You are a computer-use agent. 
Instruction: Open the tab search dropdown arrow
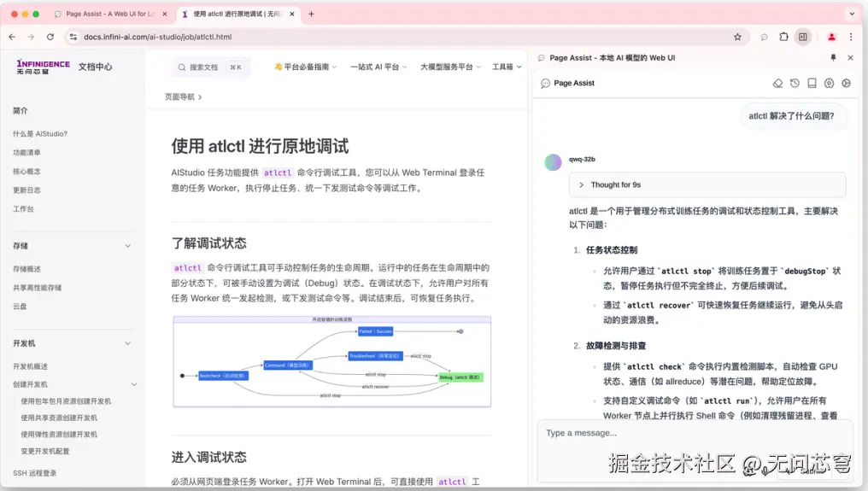click(852, 14)
